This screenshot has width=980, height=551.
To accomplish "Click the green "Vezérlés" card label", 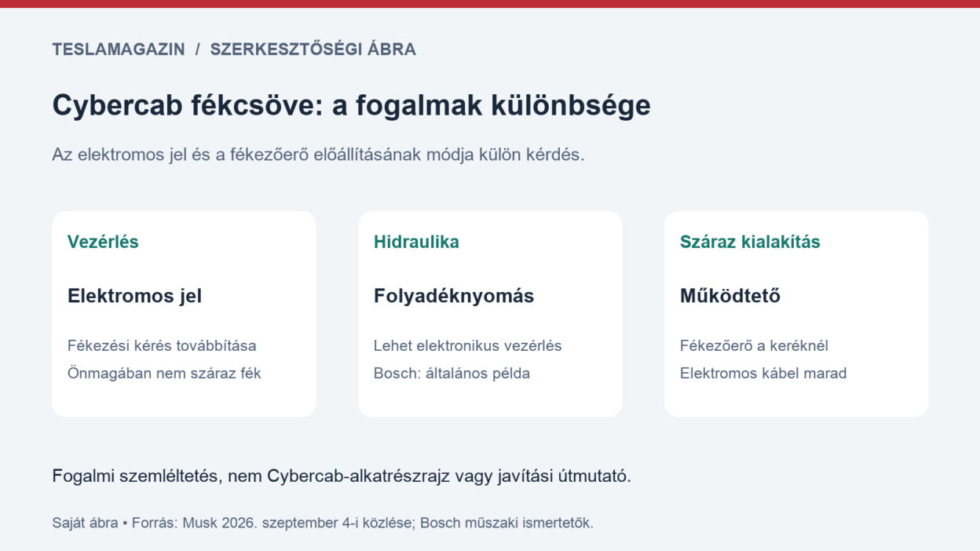I will click(x=103, y=242).
